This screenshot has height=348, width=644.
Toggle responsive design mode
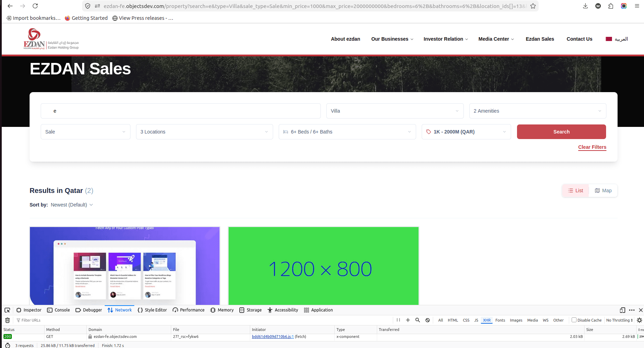pos(622,310)
